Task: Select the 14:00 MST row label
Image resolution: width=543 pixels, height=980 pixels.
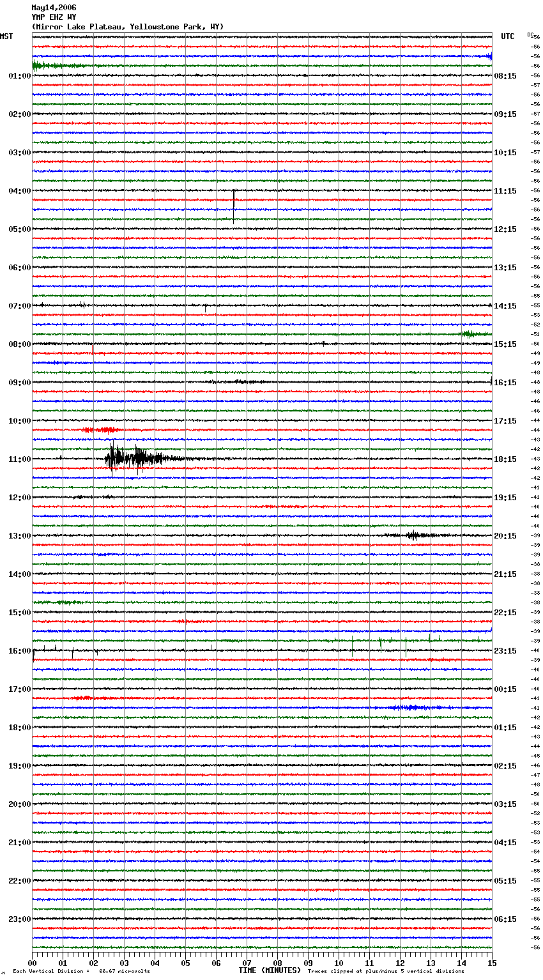Action: (x=20, y=574)
